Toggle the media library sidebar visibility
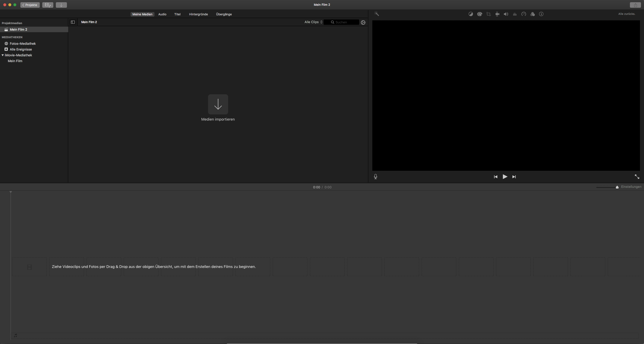Screen dimensions: 644x344 pyautogui.click(x=73, y=22)
